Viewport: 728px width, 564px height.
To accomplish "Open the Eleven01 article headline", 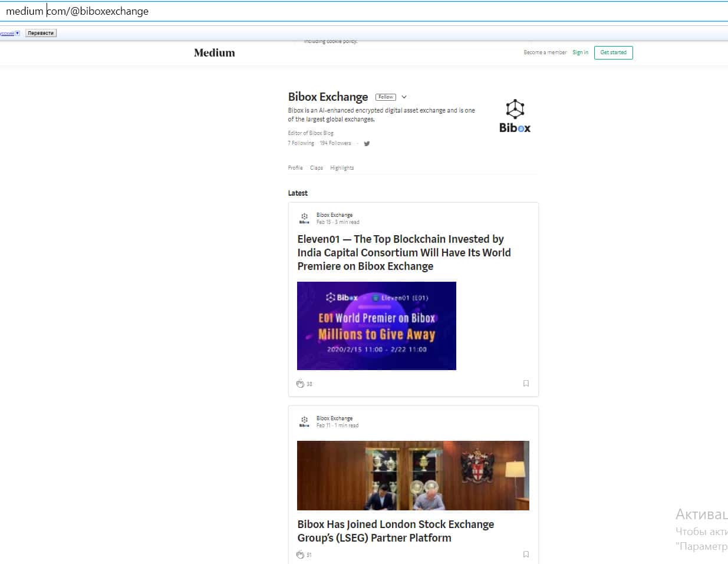I will (x=404, y=252).
